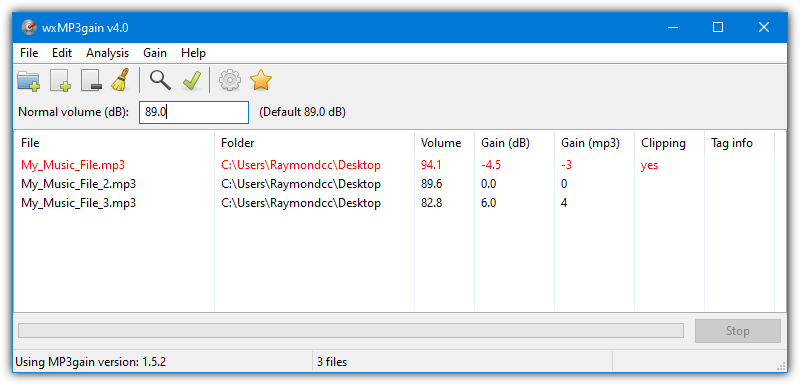Click volume value 89.6
This screenshot has height=384, width=800.
pyautogui.click(x=431, y=184)
